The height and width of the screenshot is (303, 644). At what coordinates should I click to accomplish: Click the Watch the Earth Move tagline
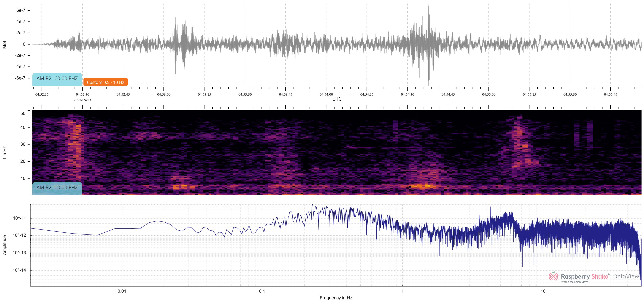[574, 282]
